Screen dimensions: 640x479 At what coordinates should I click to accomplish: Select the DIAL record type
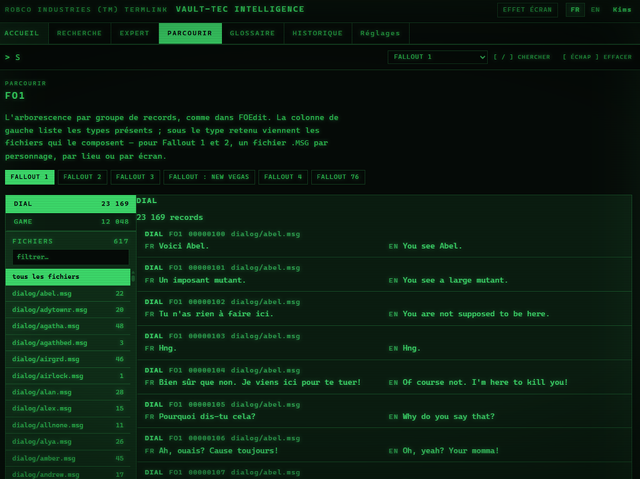point(71,204)
